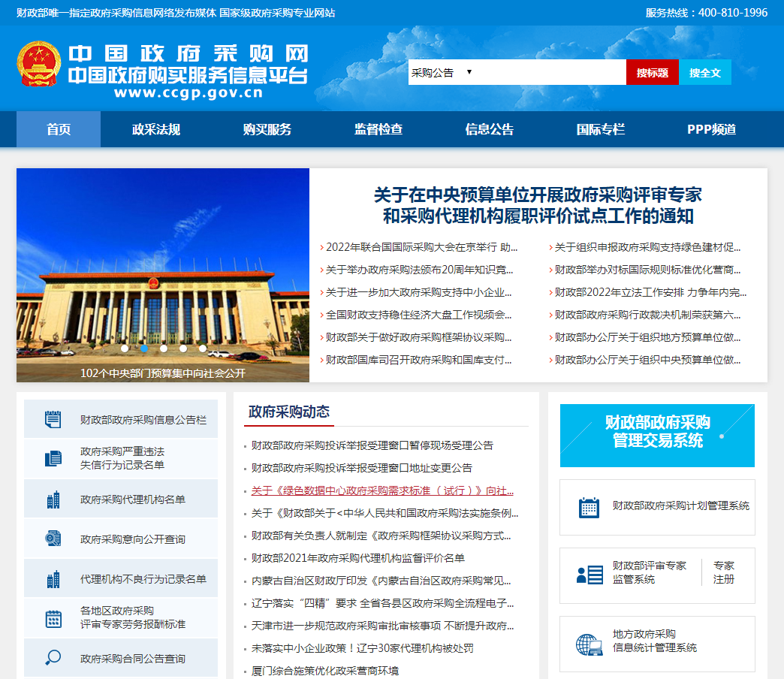Click the red 搜标题 search button
This screenshot has width=784, height=679.
click(653, 73)
